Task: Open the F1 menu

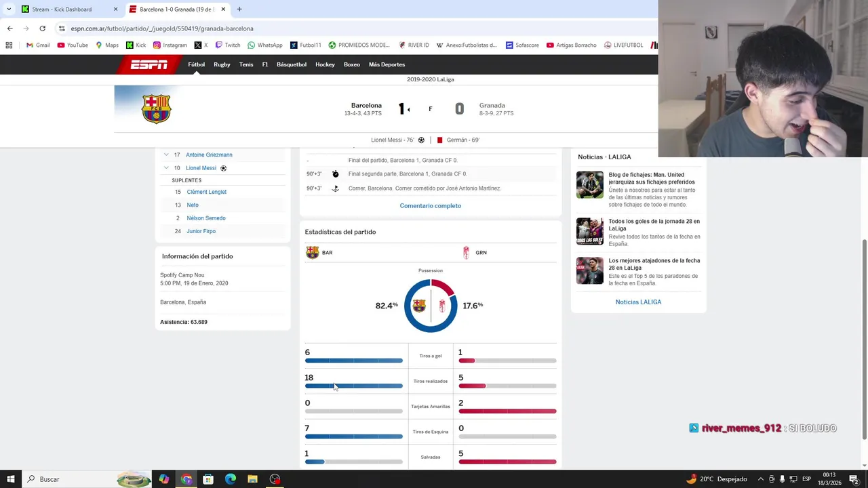Action: pyautogui.click(x=265, y=64)
